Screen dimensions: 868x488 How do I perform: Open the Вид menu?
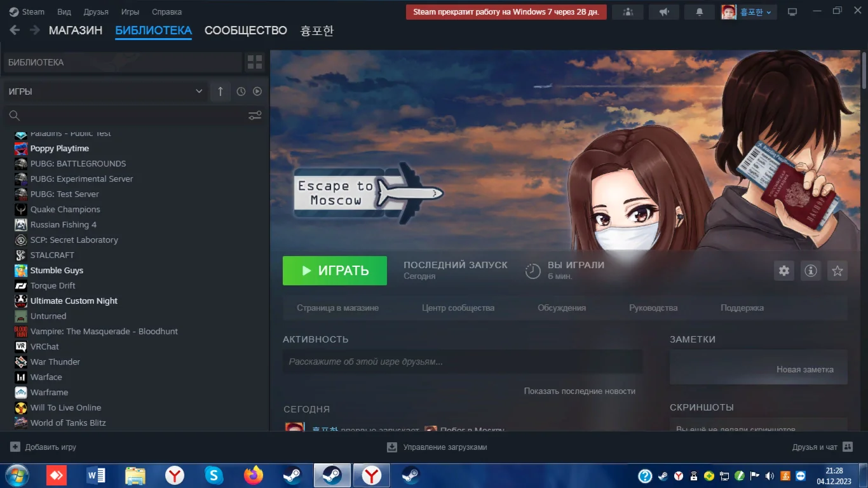[x=64, y=12]
